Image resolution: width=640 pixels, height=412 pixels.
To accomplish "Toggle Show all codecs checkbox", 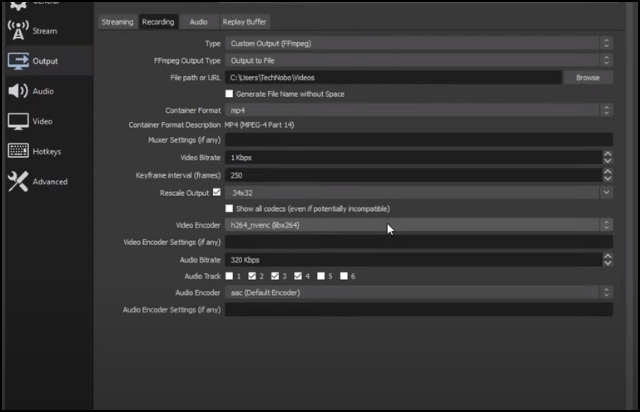I will pyautogui.click(x=229, y=209).
